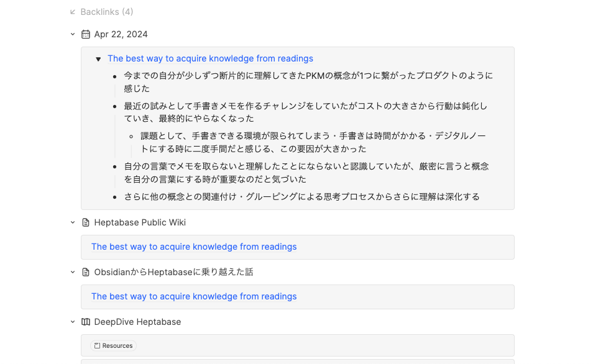Open the Apr 22, 2024 journal title

tap(121, 34)
